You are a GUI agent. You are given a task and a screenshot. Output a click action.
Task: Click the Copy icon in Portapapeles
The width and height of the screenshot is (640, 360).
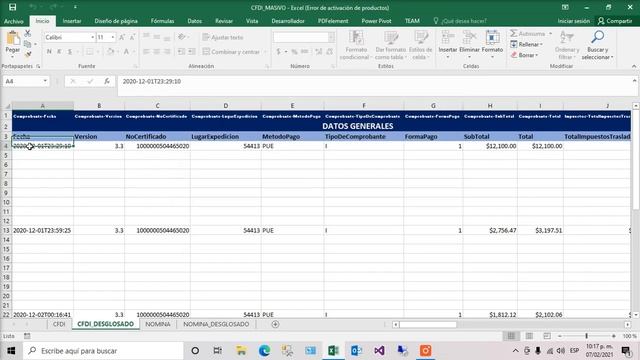pyautogui.click(x=28, y=44)
